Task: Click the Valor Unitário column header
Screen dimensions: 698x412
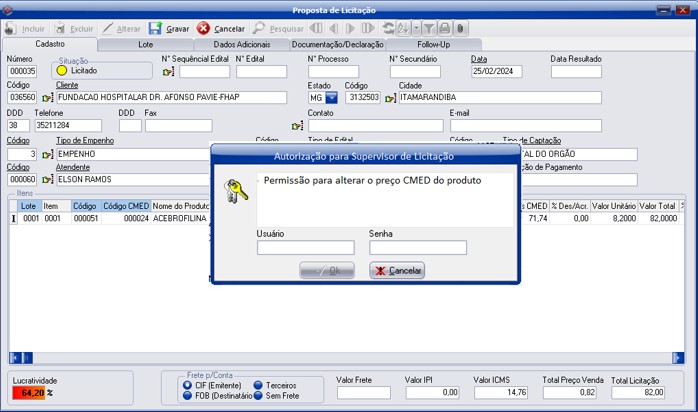Action: tap(613, 206)
